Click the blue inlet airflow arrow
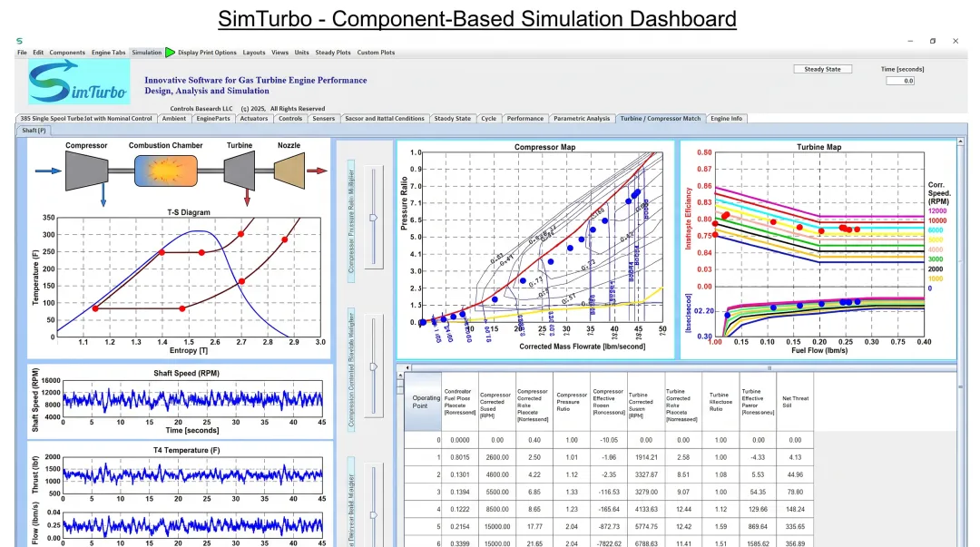 click(x=48, y=171)
